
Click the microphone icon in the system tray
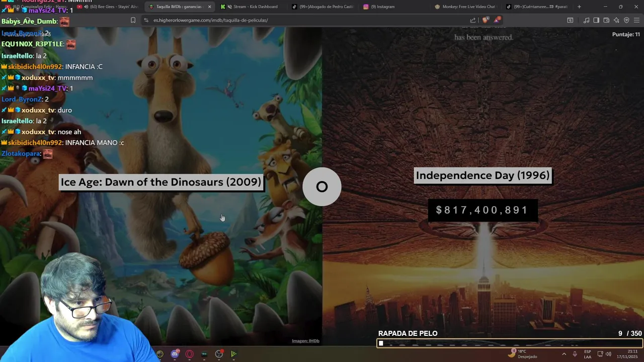click(x=575, y=354)
